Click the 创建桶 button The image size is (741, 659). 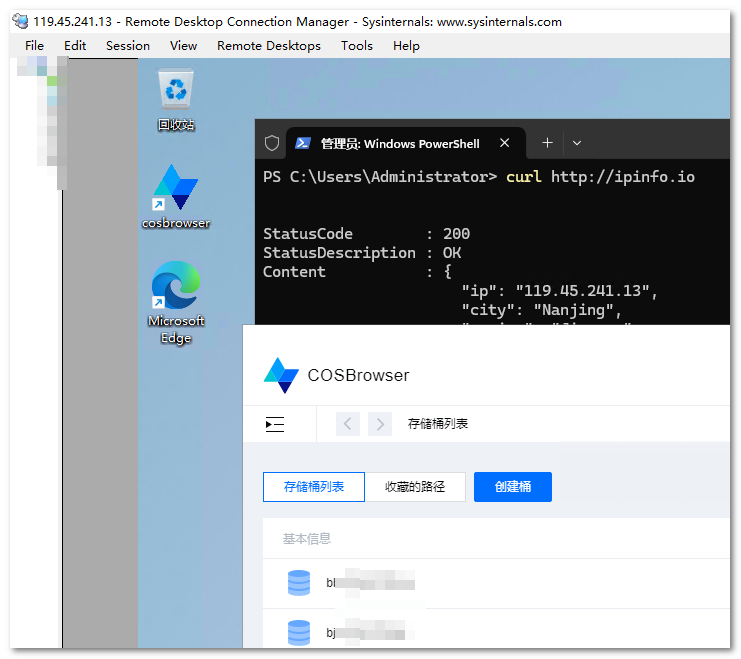pos(513,486)
